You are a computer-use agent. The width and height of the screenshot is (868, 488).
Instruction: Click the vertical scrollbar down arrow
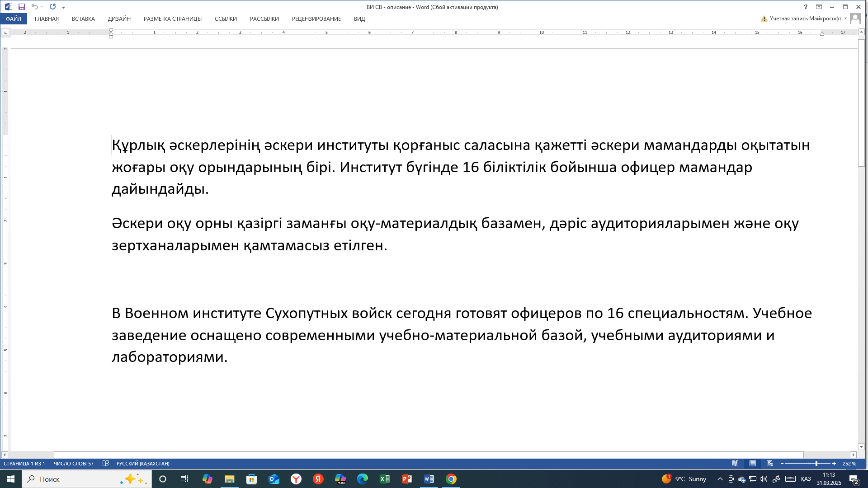pos(861,446)
